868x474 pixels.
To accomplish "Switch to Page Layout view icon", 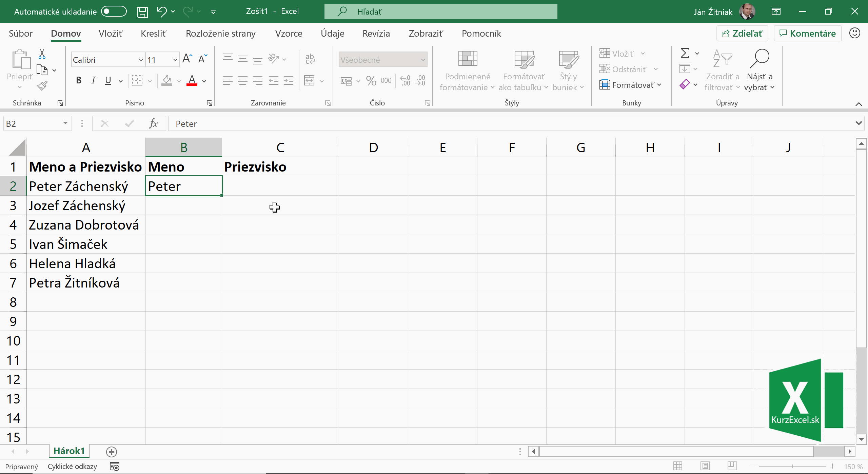I will click(x=705, y=467).
